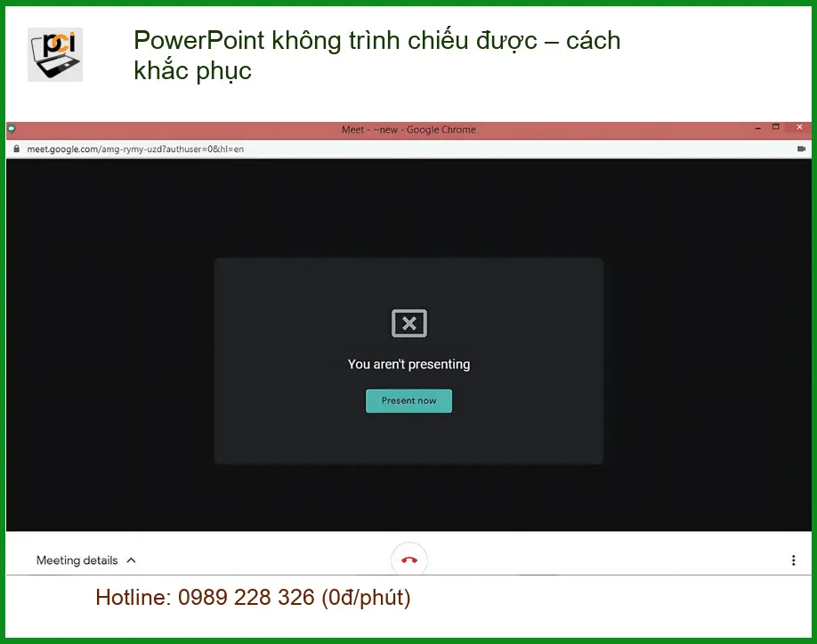Click the padlock site info icon
817x644 pixels.
[17, 149]
